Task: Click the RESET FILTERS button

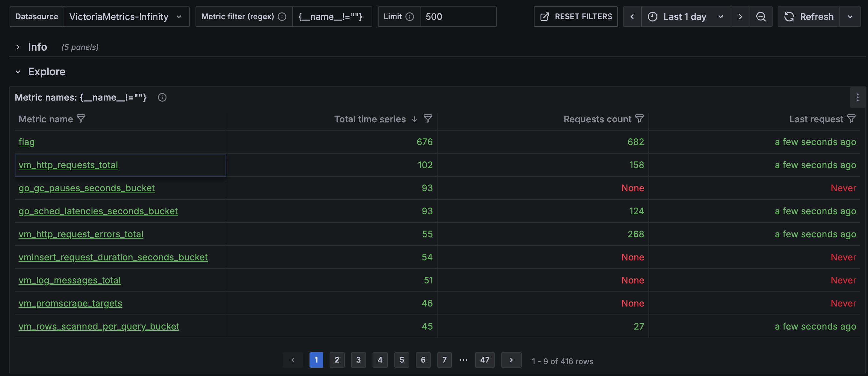Action: (575, 17)
